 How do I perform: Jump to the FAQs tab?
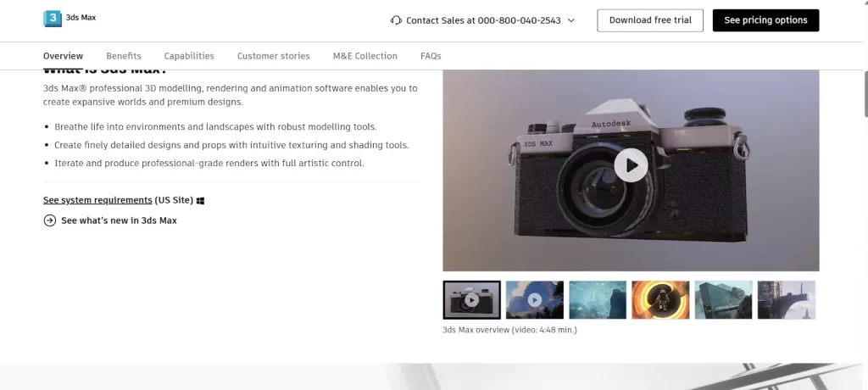[x=431, y=56]
